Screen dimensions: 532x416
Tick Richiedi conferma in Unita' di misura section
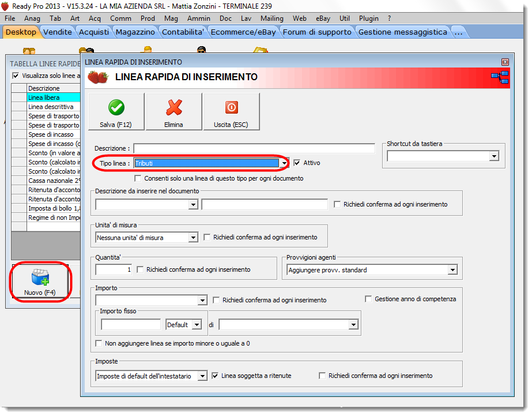tap(207, 237)
